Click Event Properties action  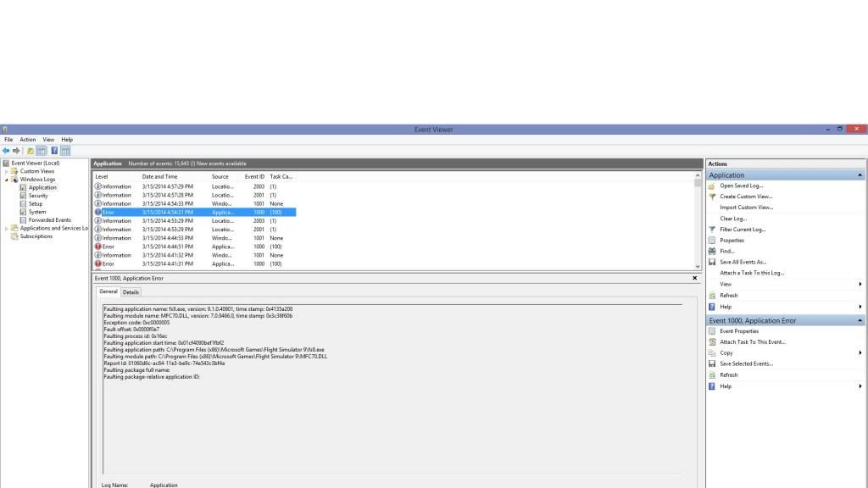click(739, 331)
